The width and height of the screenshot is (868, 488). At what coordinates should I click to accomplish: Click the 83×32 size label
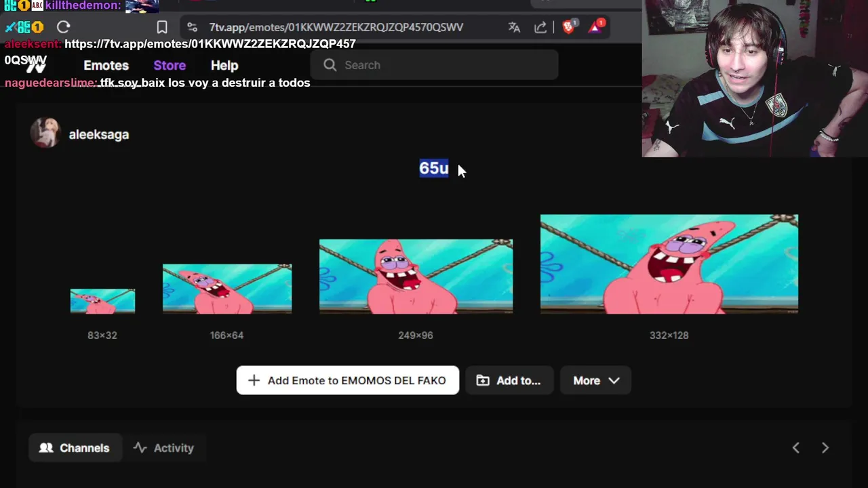[102, 335]
